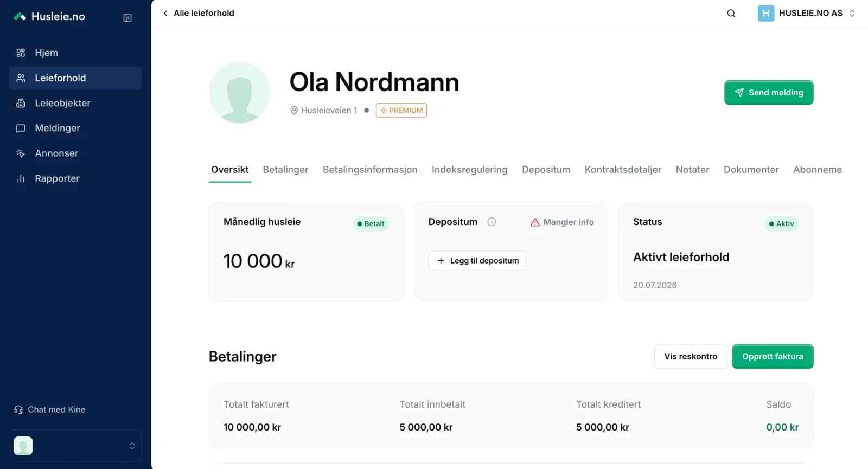Click the Opprett faktura button
The height and width of the screenshot is (469, 868).
773,356
